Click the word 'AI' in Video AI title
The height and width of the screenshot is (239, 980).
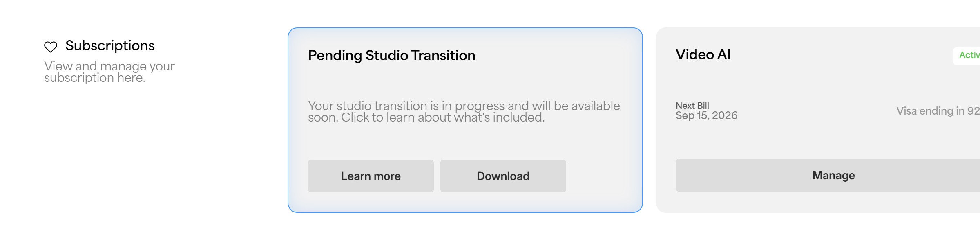coord(724,54)
